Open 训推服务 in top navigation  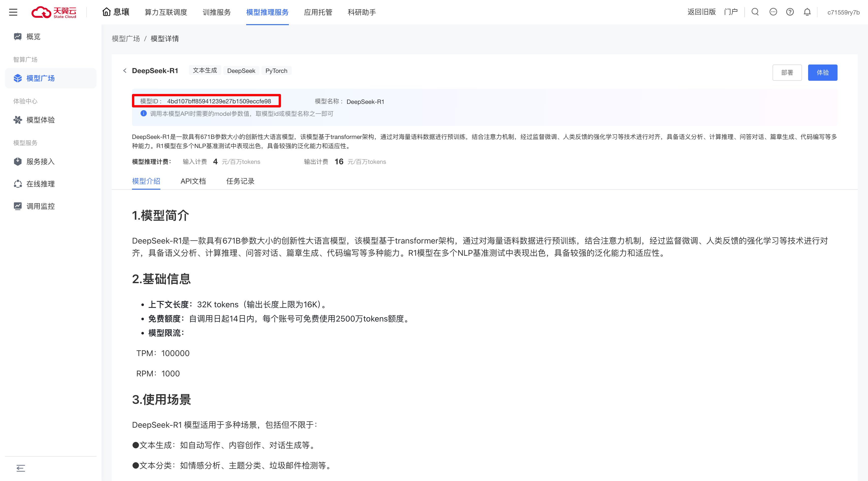coord(216,12)
